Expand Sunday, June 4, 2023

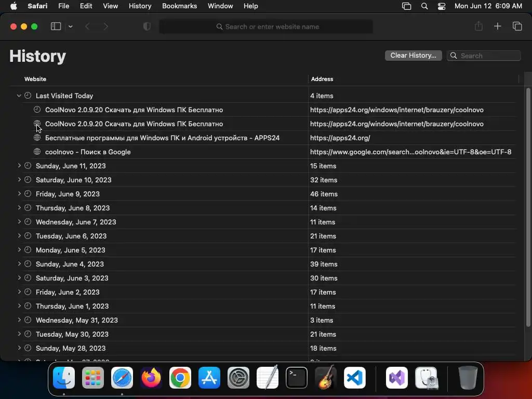[x=19, y=263]
